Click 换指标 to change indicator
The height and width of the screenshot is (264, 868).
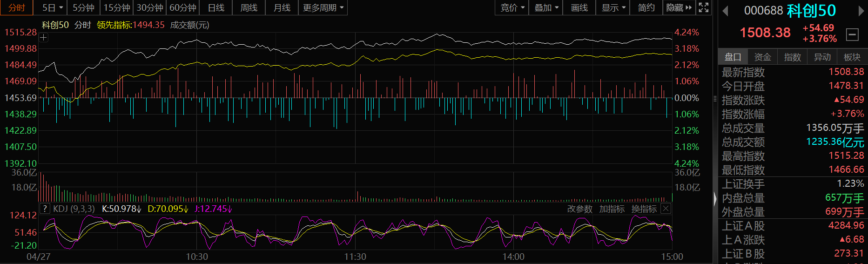(644, 209)
